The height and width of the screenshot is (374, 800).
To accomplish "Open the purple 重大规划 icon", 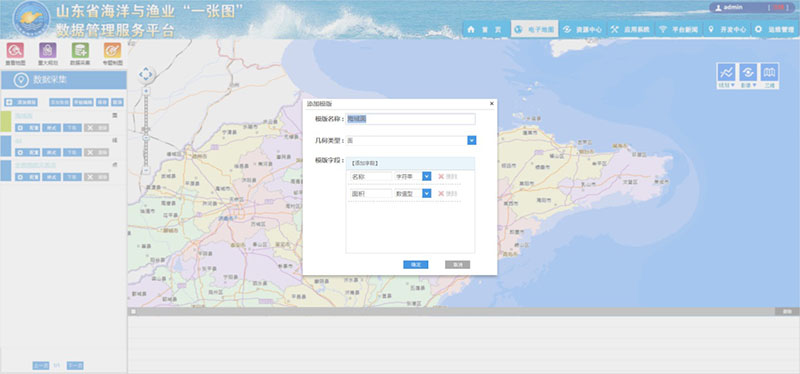I will coord(47,50).
